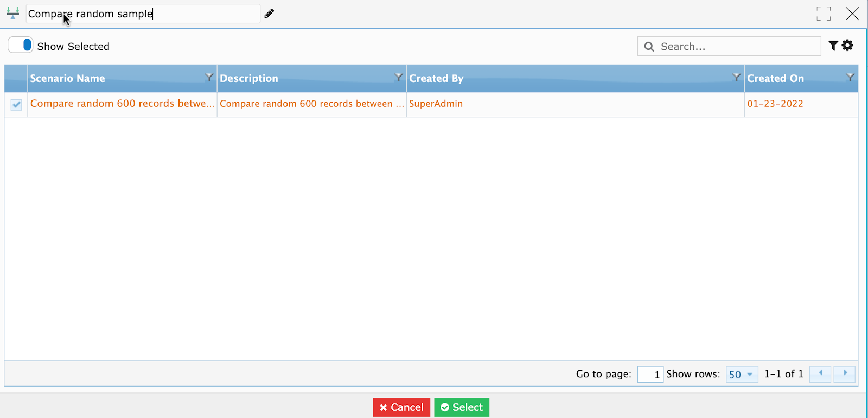The image size is (868, 418).
Task: Sort by the Scenario Name column header
Action: pyautogui.click(x=68, y=78)
